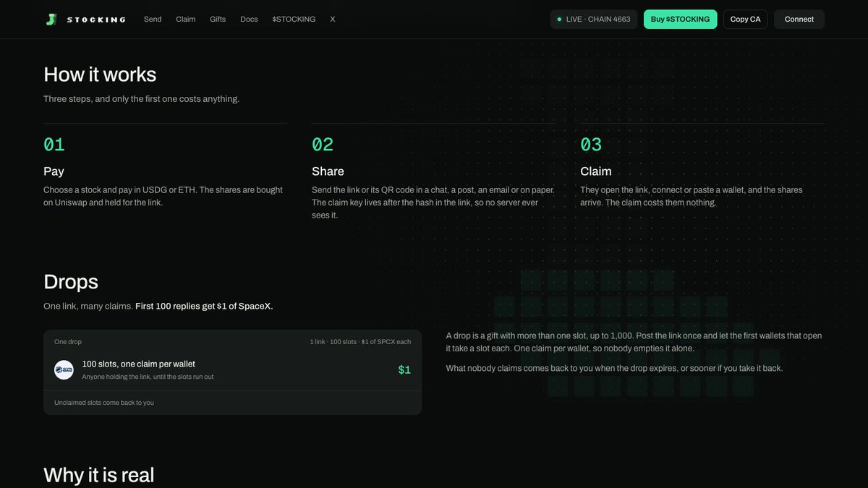Click '1 link · 100 slots · $1 of SPCX each'

click(360, 341)
